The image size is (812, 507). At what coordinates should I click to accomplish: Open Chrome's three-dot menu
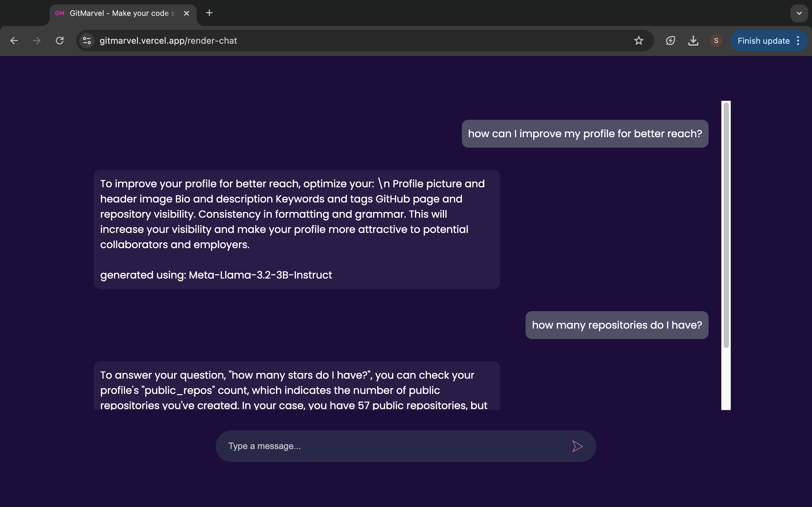[798, 41]
